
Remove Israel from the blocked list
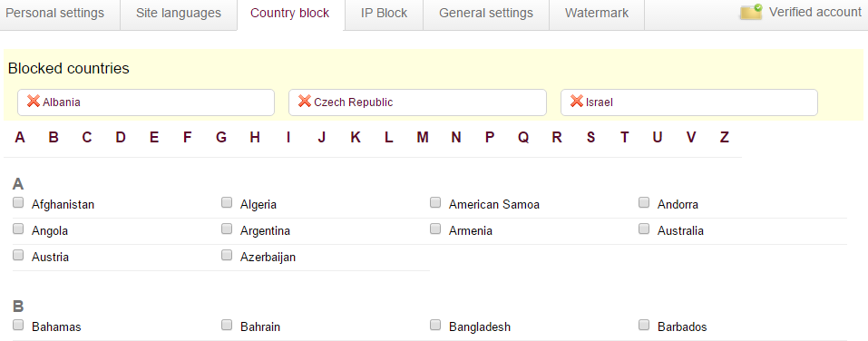pyautogui.click(x=577, y=102)
